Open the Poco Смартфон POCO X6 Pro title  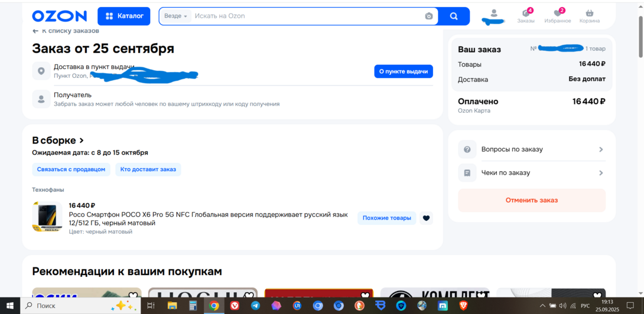[208, 219]
